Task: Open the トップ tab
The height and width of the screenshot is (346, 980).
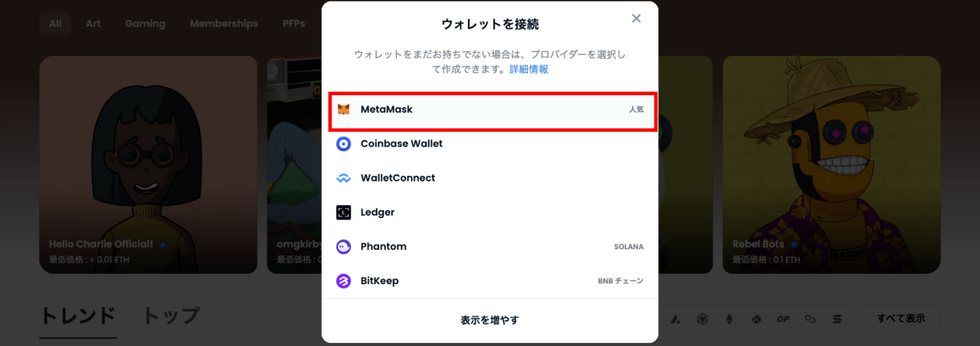Action: pyautogui.click(x=171, y=316)
